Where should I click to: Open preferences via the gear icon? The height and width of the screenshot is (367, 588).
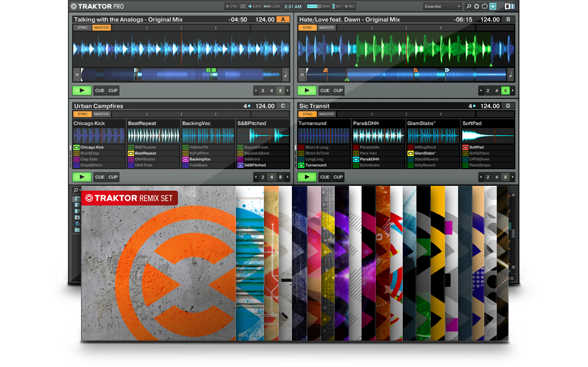pyautogui.click(x=477, y=7)
